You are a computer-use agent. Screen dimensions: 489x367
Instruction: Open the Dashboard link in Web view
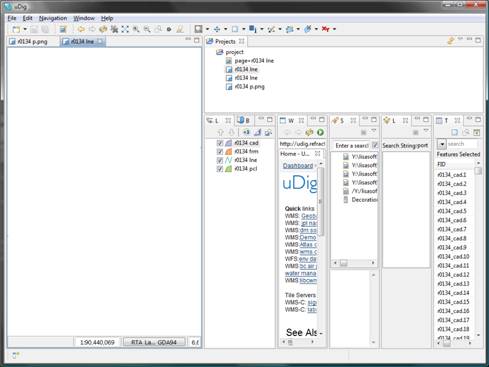(298, 166)
